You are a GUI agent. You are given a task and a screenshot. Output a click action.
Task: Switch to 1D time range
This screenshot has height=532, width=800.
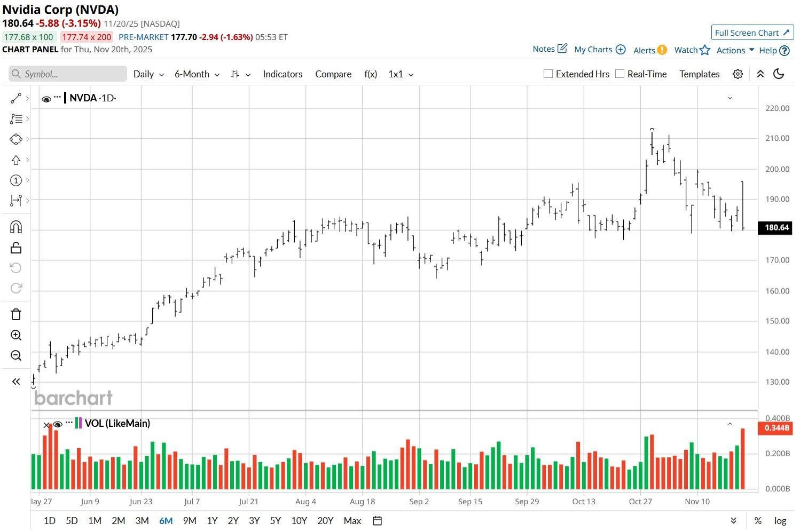pos(50,521)
